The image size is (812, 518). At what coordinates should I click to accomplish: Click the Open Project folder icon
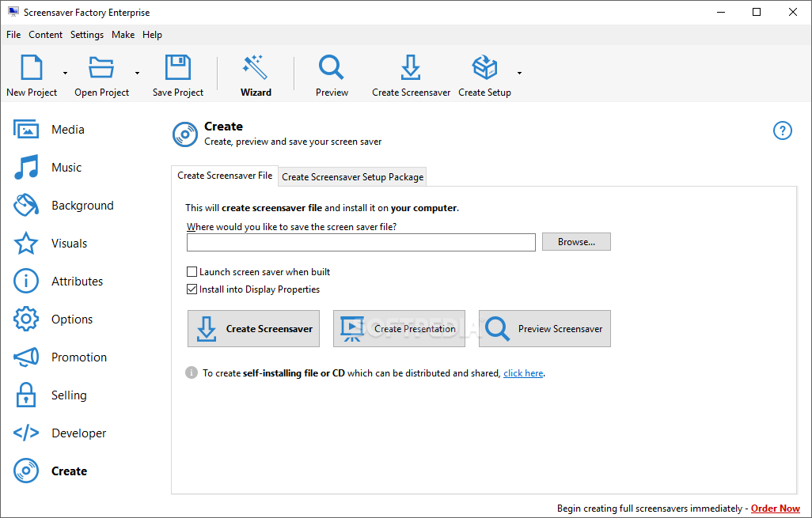click(x=101, y=67)
